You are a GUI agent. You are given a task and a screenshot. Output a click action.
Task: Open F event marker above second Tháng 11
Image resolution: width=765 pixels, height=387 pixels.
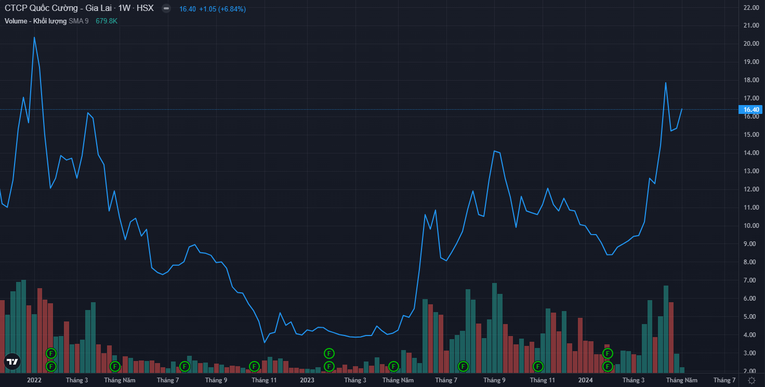point(538,366)
